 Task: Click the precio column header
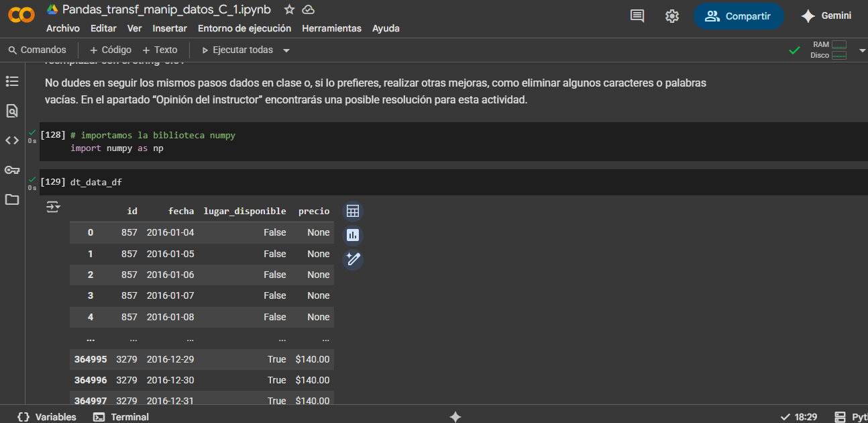tap(314, 211)
